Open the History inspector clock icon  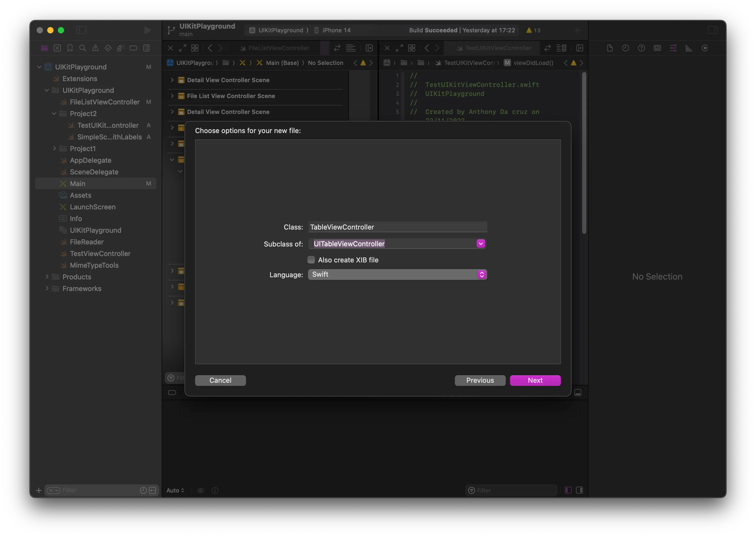click(625, 48)
